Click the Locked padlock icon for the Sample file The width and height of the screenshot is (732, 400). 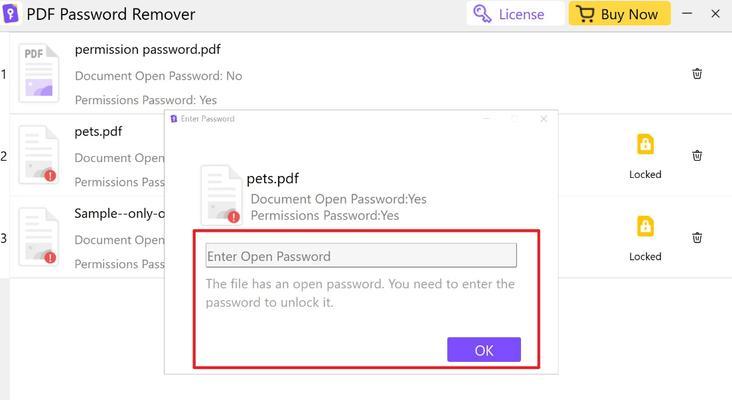coord(645,226)
